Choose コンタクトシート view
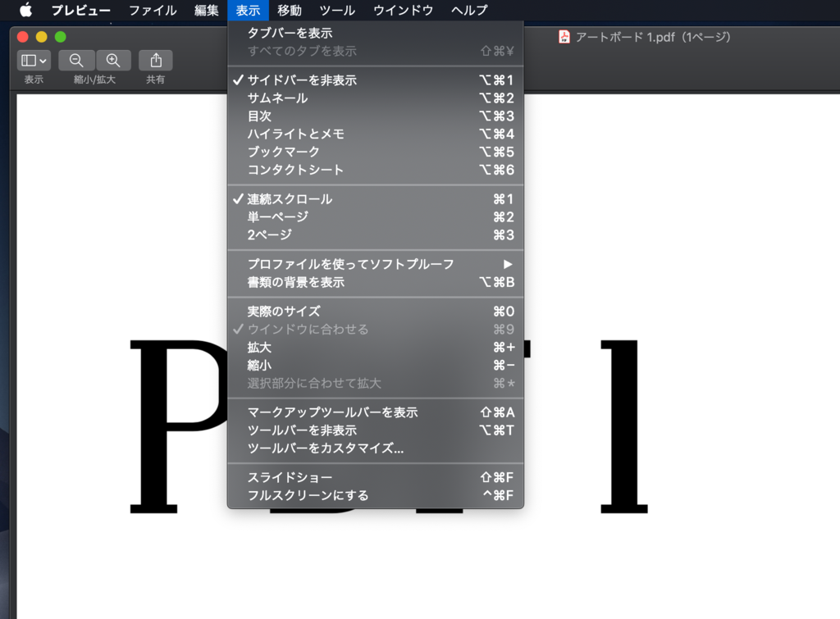The image size is (840, 619). tap(376, 170)
